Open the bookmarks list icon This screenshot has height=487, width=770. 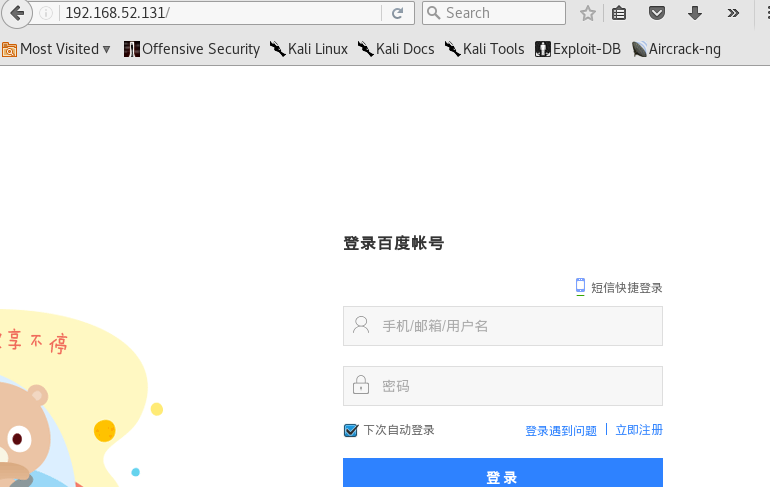619,13
